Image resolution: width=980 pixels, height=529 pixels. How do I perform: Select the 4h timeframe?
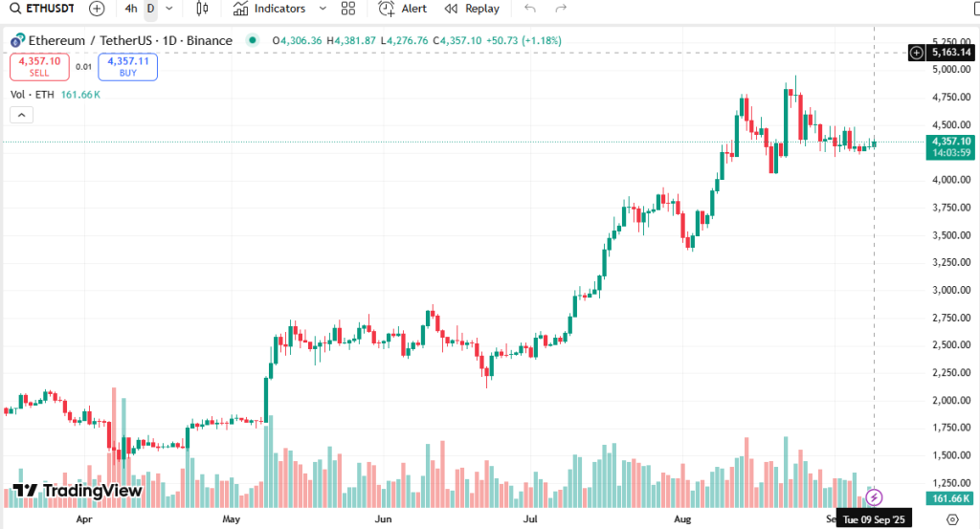pyautogui.click(x=131, y=9)
